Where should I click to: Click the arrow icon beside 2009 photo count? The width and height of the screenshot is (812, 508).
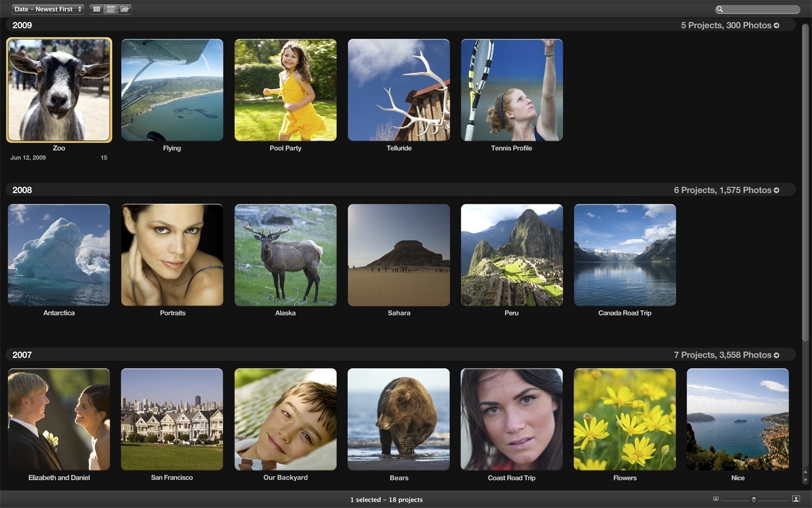point(776,25)
